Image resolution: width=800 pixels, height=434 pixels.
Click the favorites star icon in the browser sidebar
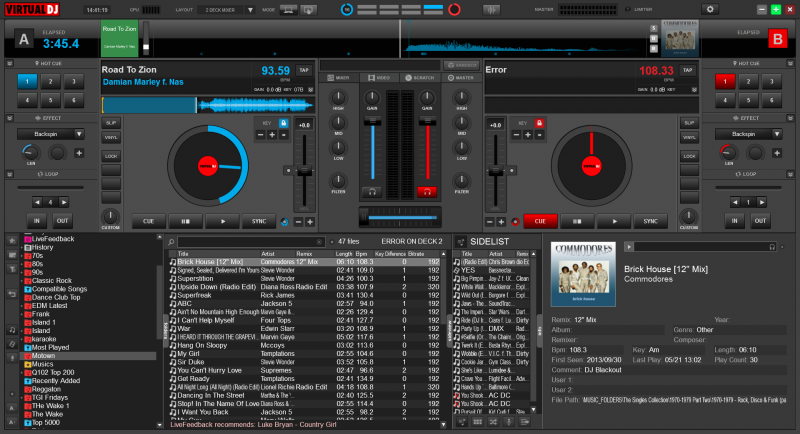pyautogui.click(x=12, y=240)
